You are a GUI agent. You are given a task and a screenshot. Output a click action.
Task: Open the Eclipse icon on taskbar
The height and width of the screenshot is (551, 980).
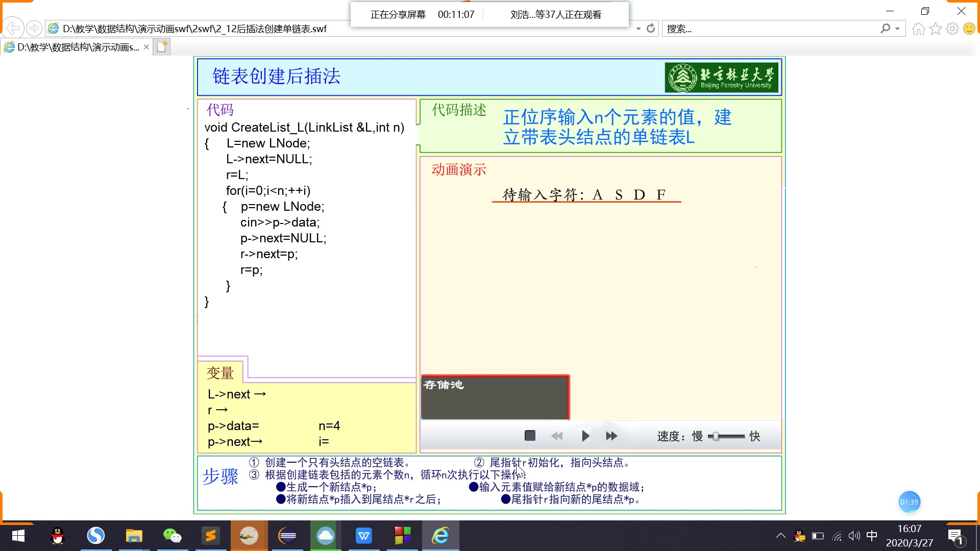click(287, 536)
